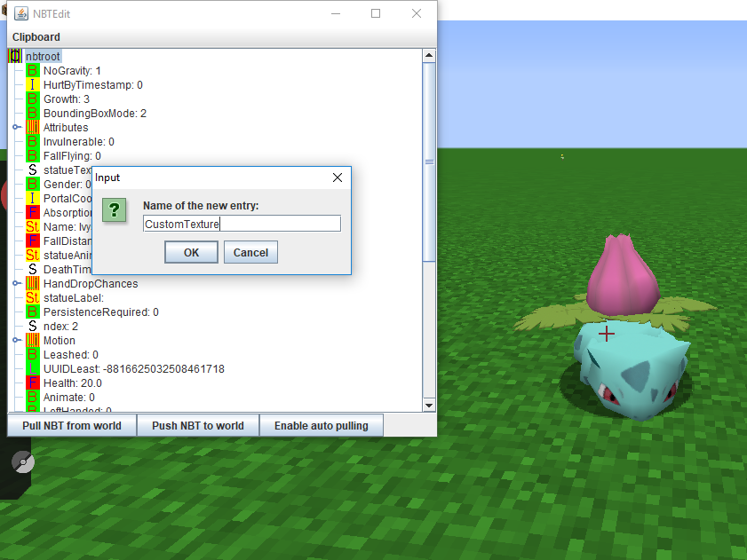Click the byte icon beside Invulnerable
Viewport: 747px width, 560px height.
click(x=32, y=141)
